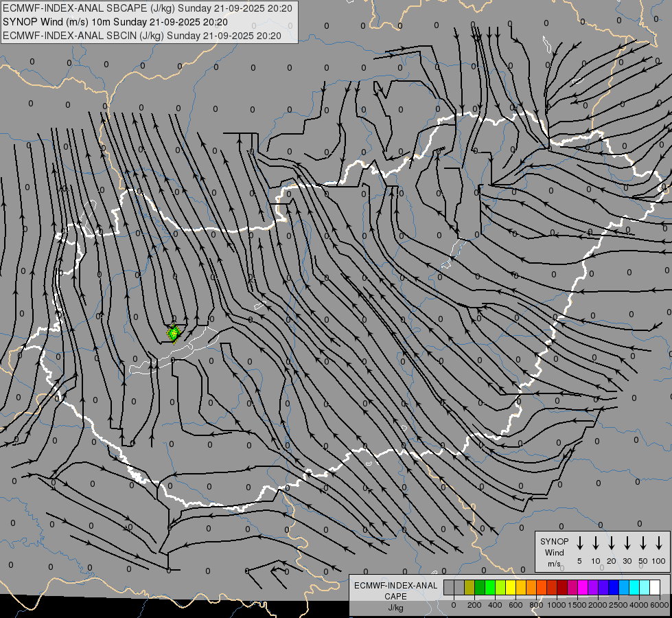Click the '400' tick label on CAPE colorbar
This screenshot has width=672, height=618.
point(495,605)
